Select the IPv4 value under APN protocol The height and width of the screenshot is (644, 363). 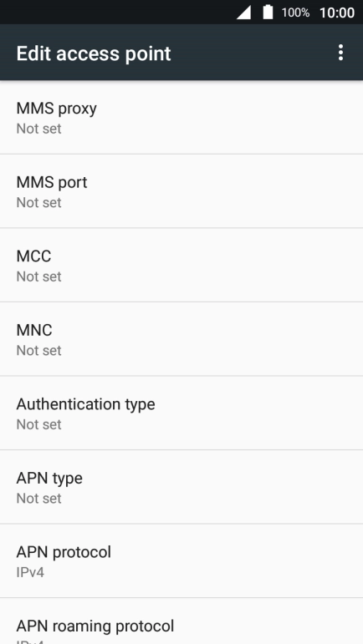pos(30,572)
